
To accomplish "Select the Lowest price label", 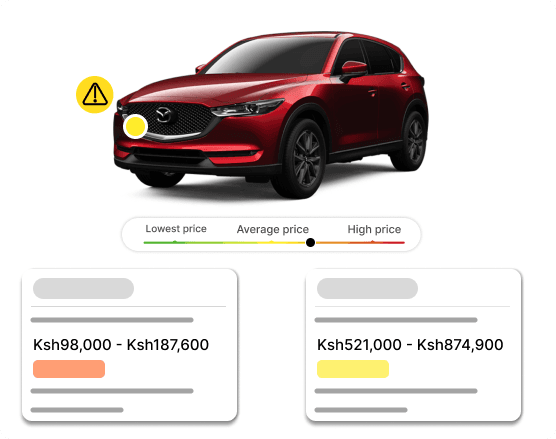I will (176, 229).
